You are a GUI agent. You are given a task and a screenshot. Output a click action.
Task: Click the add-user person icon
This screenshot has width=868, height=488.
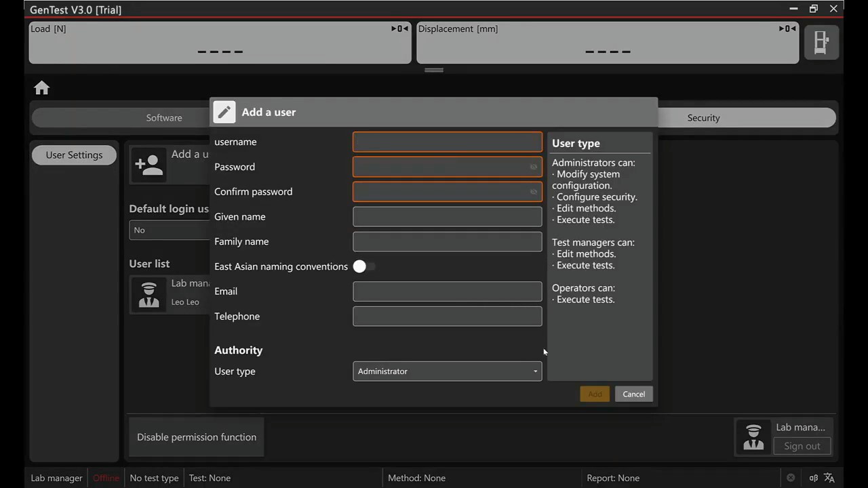(149, 165)
